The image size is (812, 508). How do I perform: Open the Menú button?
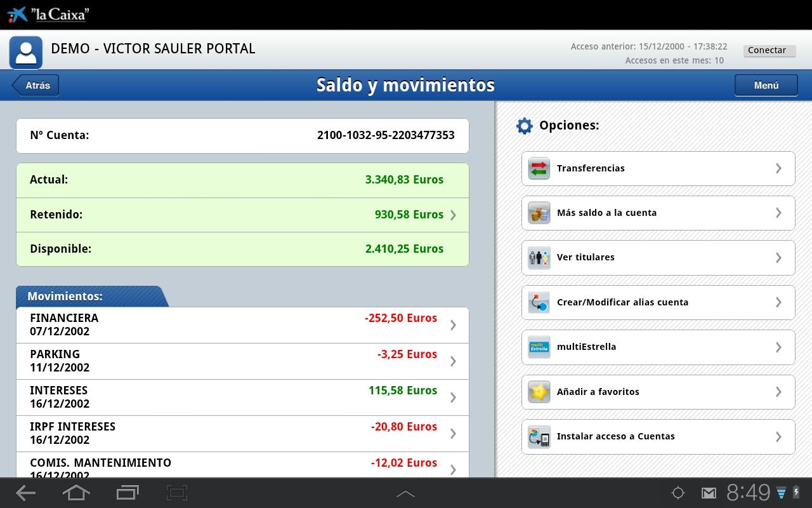766,85
